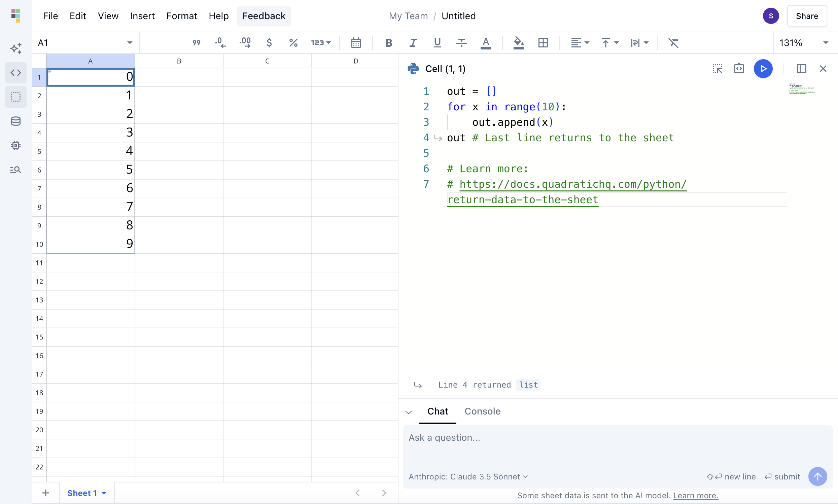Screen dimensions: 838x504
Task: Expand the 131% zoom dropdown
Action: 826,43
